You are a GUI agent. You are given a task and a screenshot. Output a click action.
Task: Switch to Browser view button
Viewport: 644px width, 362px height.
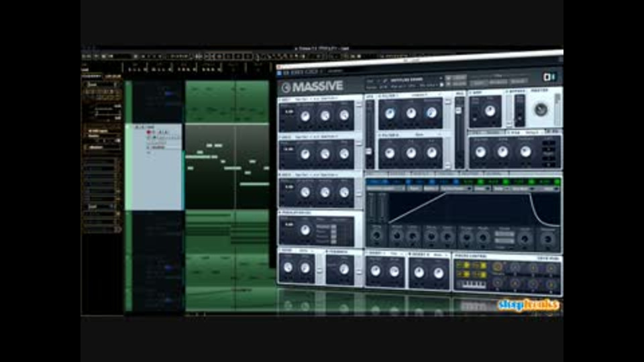(x=519, y=81)
